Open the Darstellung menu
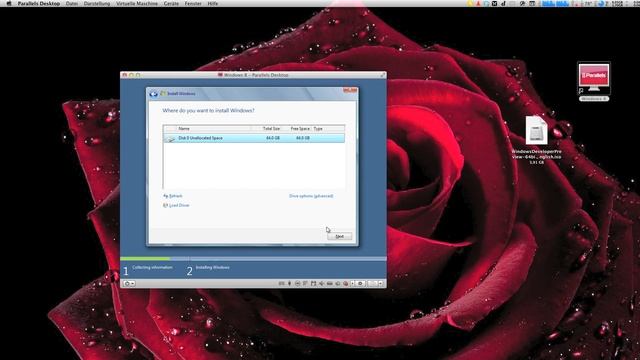The image size is (640, 360). [x=97, y=4]
